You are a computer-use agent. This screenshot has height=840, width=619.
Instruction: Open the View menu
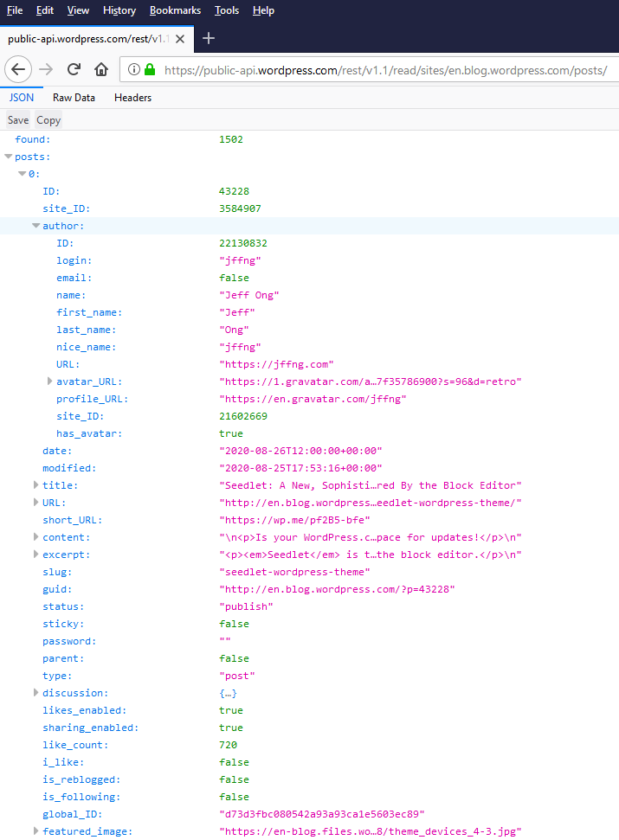(78, 10)
